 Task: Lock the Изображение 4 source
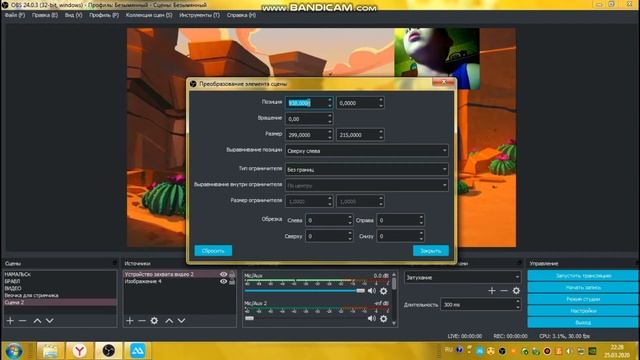pyautogui.click(x=232, y=281)
